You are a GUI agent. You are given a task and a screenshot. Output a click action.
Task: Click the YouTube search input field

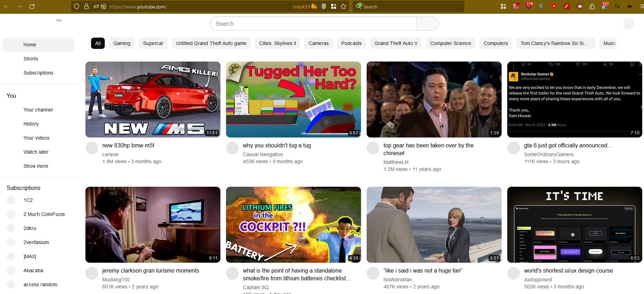(313, 24)
